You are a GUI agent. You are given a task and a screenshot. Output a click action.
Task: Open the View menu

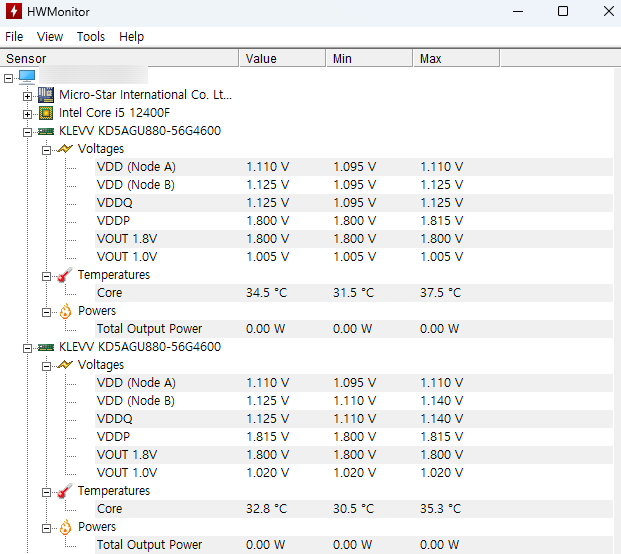[x=50, y=37]
